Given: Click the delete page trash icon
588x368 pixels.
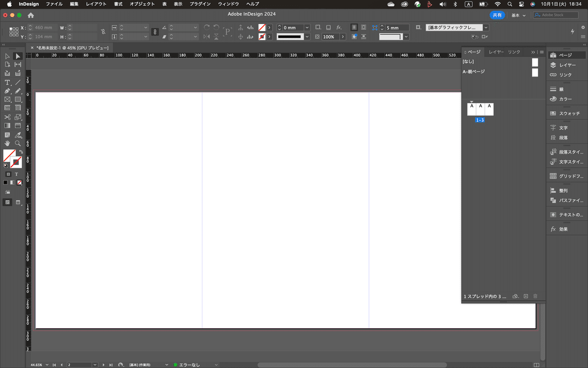Looking at the screenshot, I should click(535, 296).
